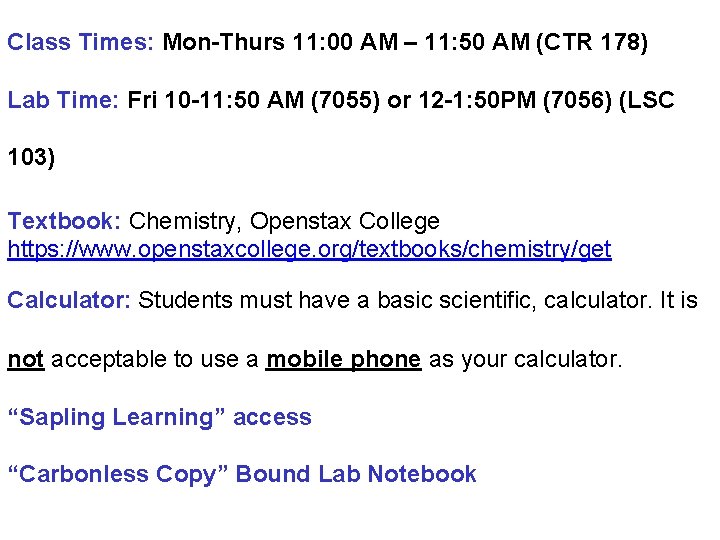Click the section number 7055

pyautogui.click(x=346, y=100)
